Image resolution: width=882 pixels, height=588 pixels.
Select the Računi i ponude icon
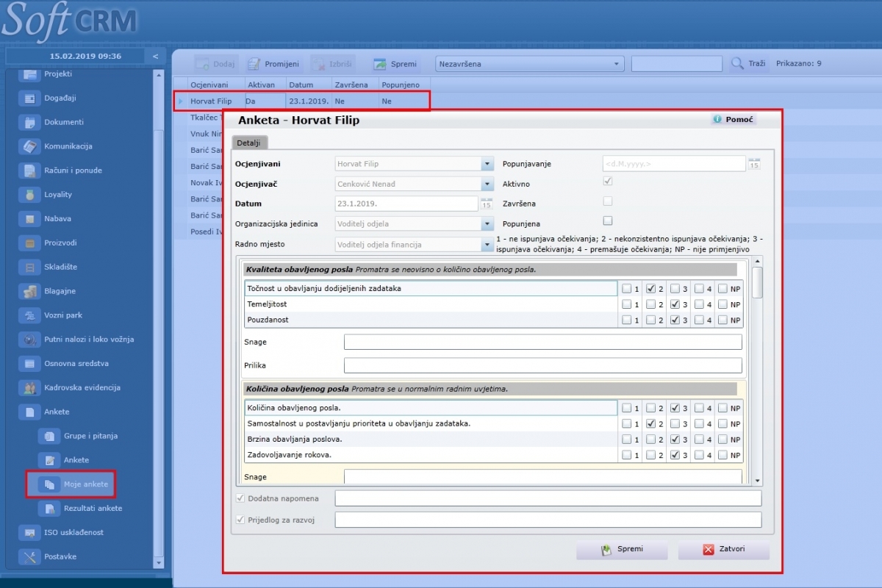tap(29, 171)
